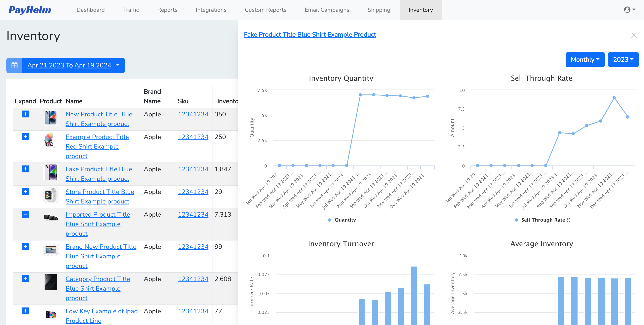This screenshot has width=644, height=325.
Task: Open Fake Product Title Blue Shirt Example Product link
Action: tap(310, 34)
